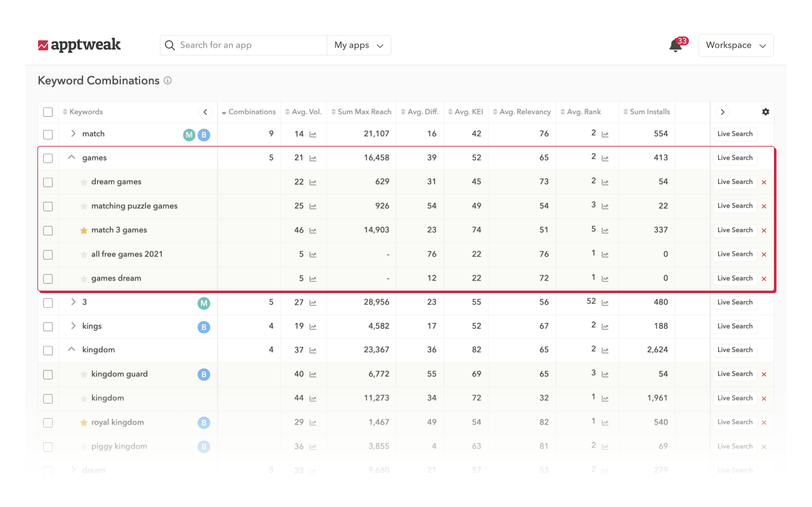Open table settings gear icon
Screen dimensions: 812x507
[x=766, y=112]
